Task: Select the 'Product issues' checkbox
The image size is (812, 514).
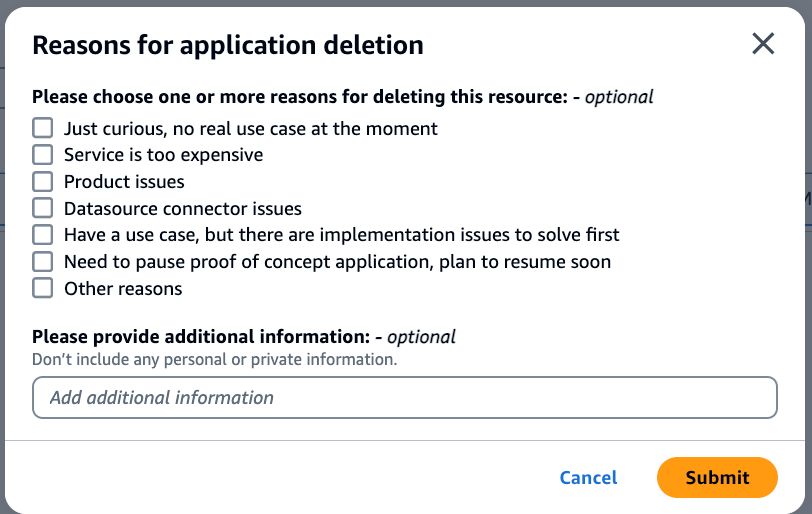Action: [42, 182]
